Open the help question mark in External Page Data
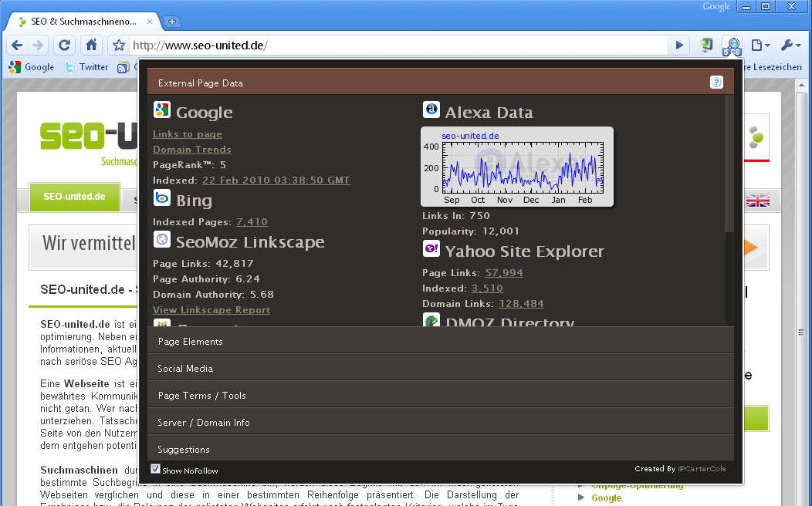The image size is (812, 506). point(716,83)
